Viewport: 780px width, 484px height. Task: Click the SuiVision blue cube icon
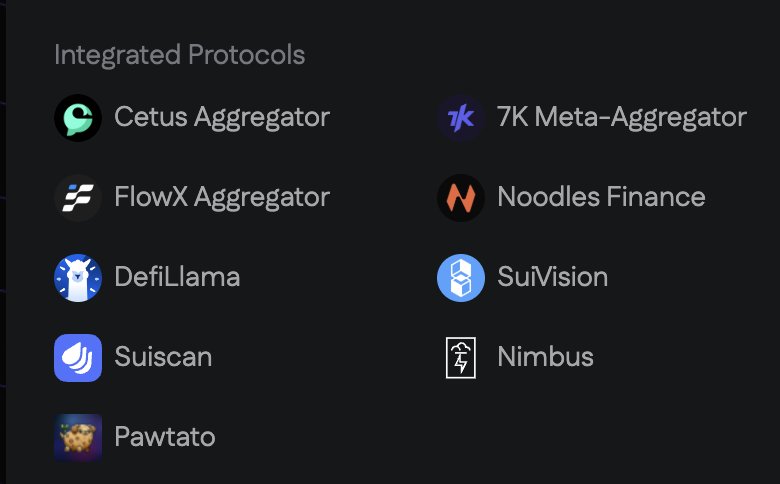click(x=461, y=278)
